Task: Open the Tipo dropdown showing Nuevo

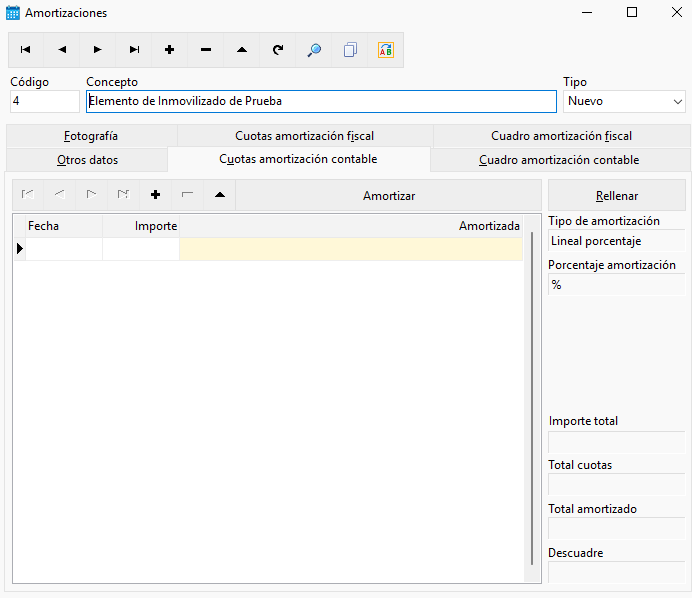Action: pyautogui.click(x=624, y=102)
